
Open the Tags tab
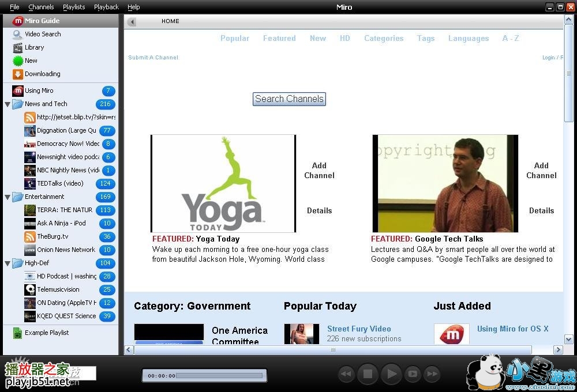click(426, 38)
